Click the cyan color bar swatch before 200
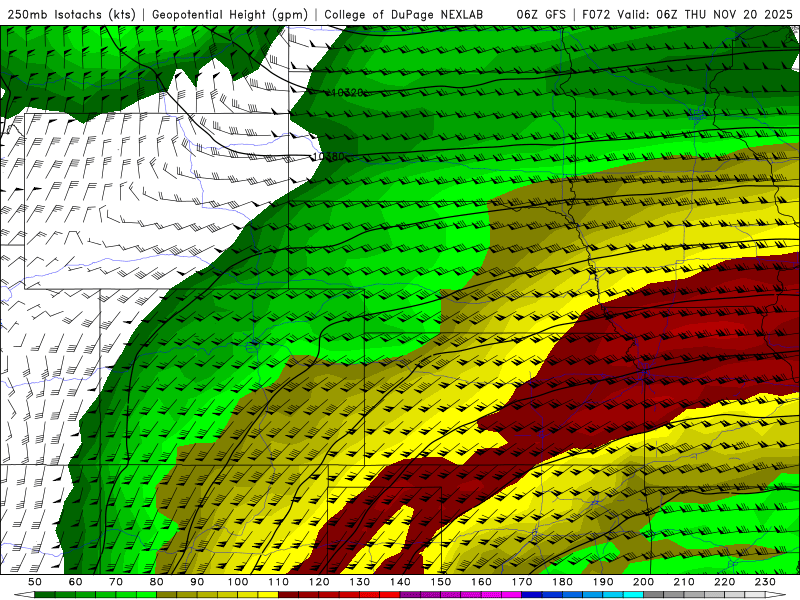The width and height of the screenshot is (800, 600). (x=634, y=595)
